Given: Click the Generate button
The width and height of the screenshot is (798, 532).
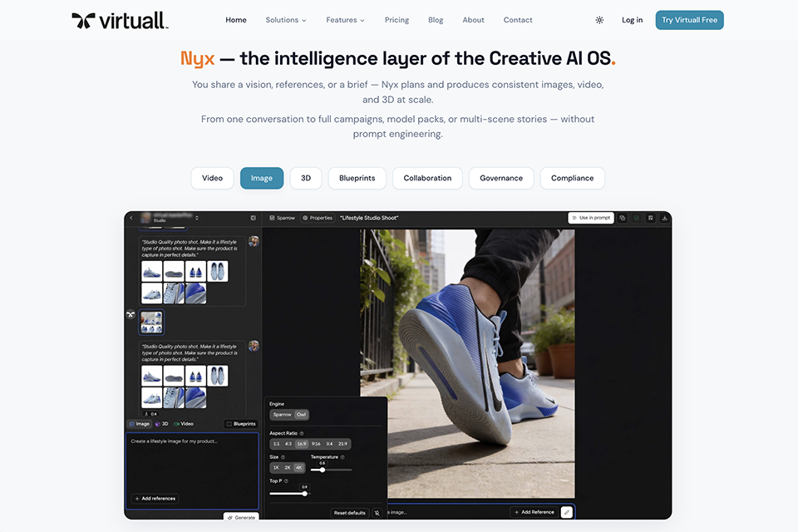Looking at the screenshot, I should click(x=241, y=517).
